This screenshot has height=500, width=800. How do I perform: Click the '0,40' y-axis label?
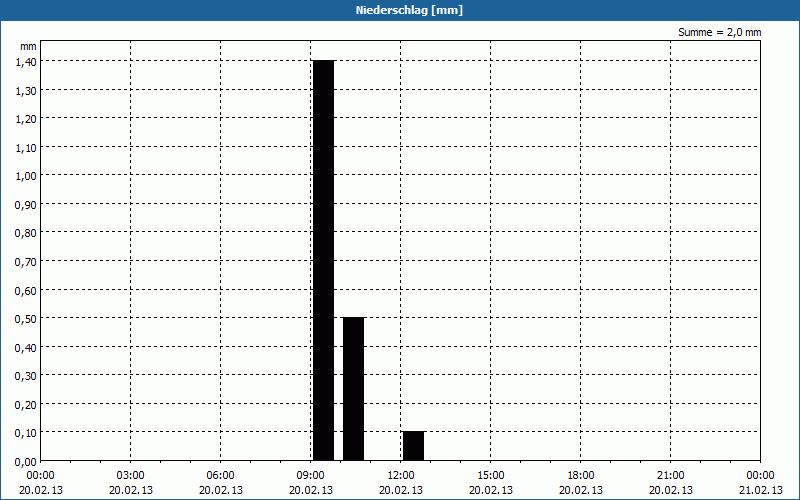(26, 348)
